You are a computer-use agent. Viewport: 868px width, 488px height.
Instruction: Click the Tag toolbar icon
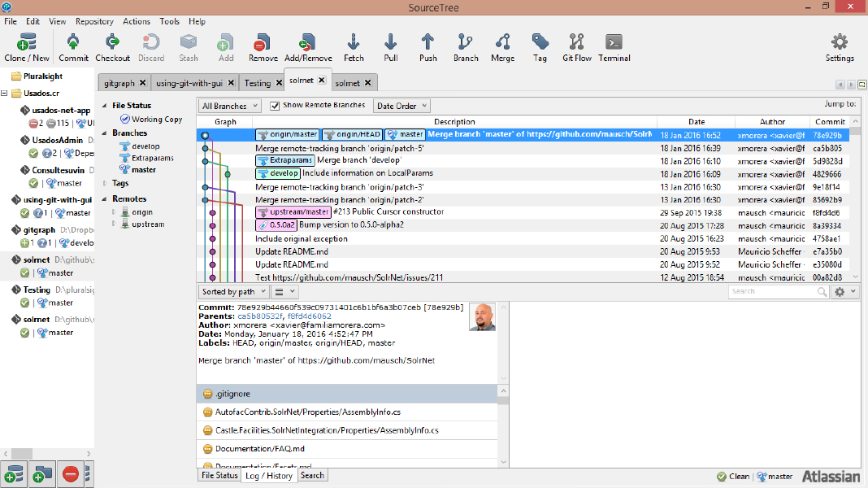pos(540,47)
